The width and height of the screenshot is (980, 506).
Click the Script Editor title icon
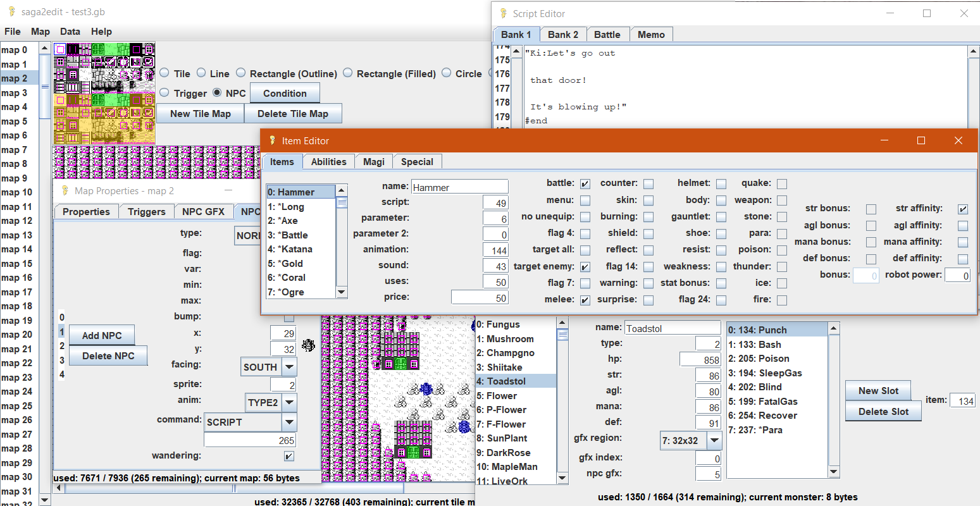tap(504, 13)
